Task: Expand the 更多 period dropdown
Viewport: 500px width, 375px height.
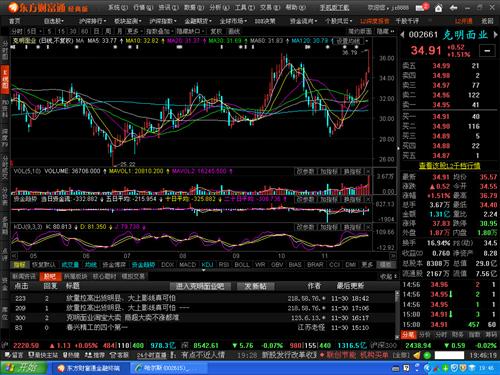Action: [x=134, y=31]
